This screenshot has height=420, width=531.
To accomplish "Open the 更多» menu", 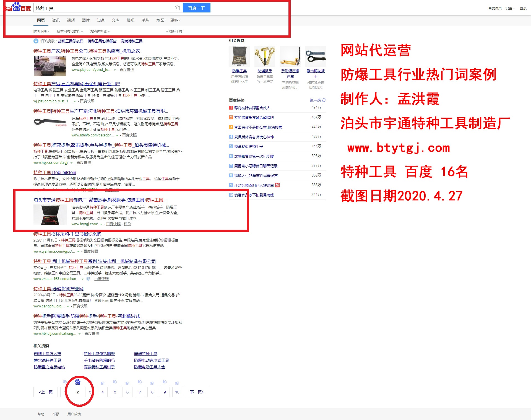I will pos(175,20).
